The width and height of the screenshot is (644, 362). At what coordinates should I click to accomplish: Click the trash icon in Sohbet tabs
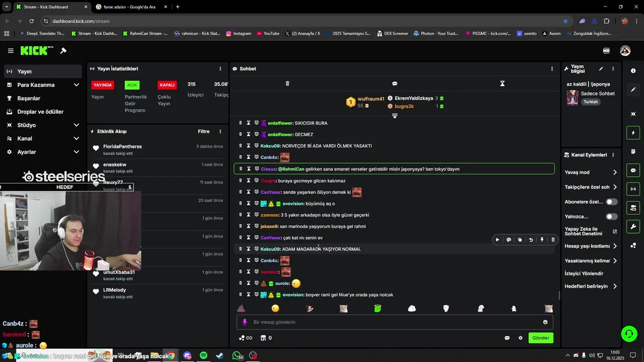tap(287, 83)
